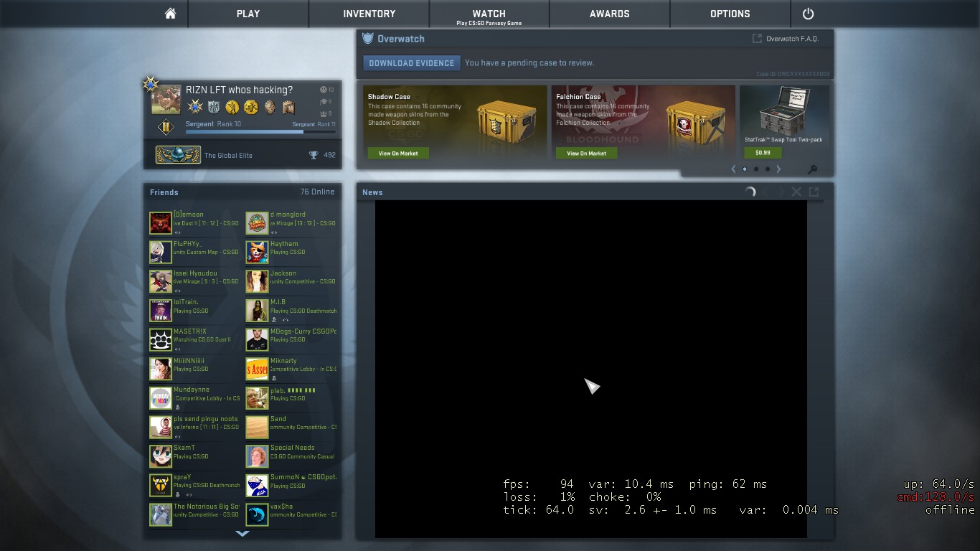Click the power quit icon
Image resolution: width=980 pixels, height=551 pixels.
pyautogui.click(x=809, y=14)
